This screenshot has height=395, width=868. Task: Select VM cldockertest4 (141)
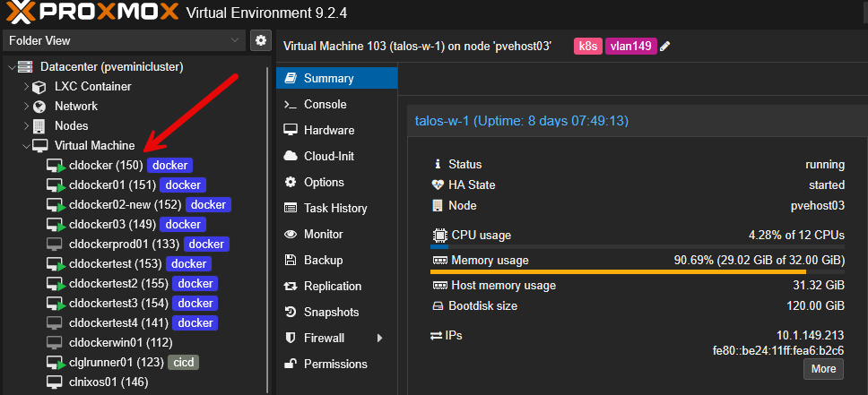coord(118,322)
